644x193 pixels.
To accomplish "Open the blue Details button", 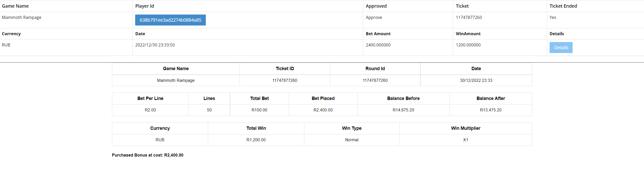I will (x=561, y=48).
